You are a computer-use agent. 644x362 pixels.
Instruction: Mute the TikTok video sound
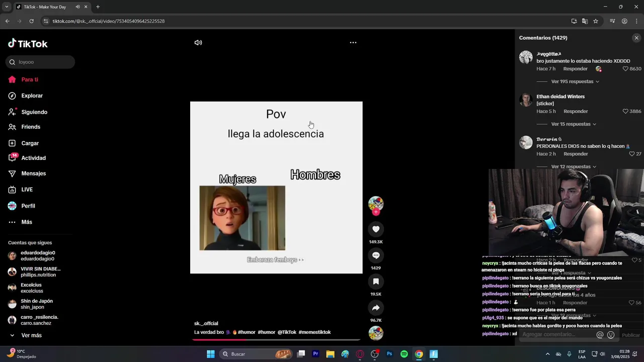tap(198, 43)
